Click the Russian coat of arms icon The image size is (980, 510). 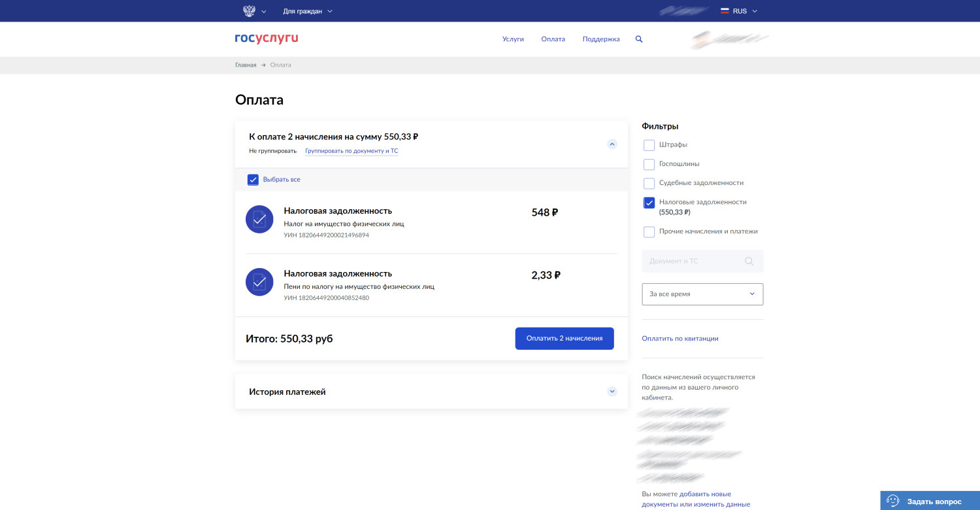click(249, 11)
